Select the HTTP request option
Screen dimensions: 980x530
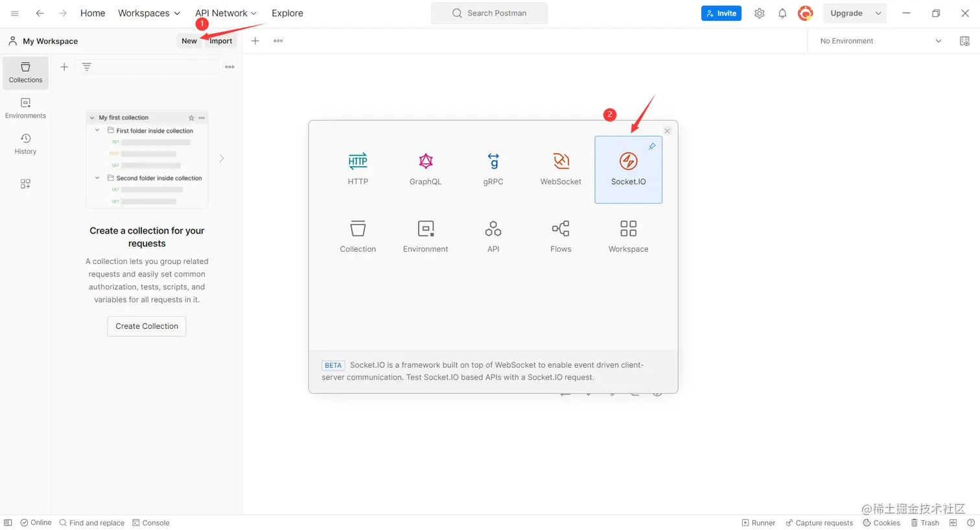tap(358, 169)
